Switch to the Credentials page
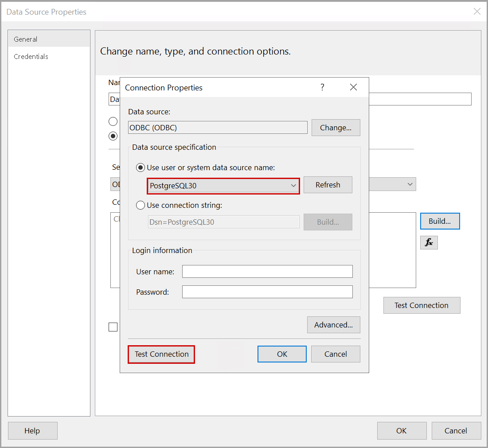This screenshot has width=488, height=448. pyautogui.click(x=31, y=57)
